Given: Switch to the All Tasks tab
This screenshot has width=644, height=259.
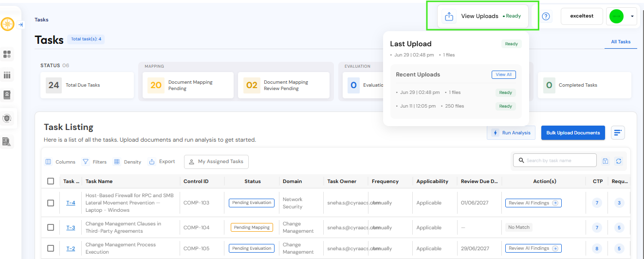Looking at the screenshot, I should click(621, 42).
